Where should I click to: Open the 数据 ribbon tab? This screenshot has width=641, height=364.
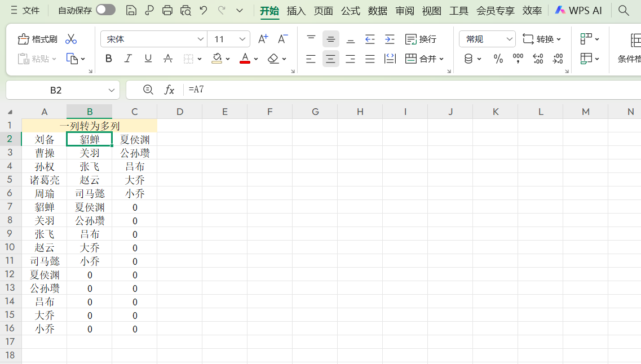(377, 10)
